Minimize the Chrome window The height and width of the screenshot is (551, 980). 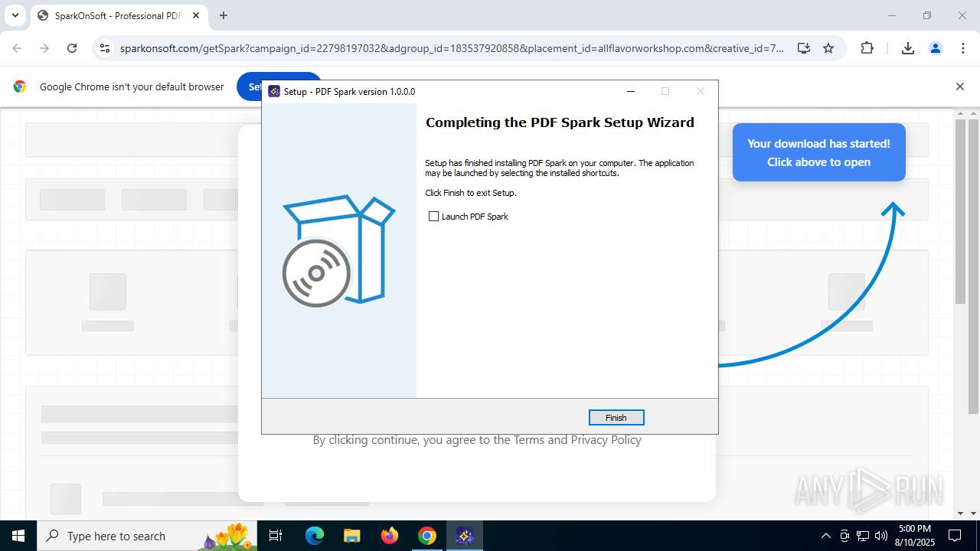[892, 15]
